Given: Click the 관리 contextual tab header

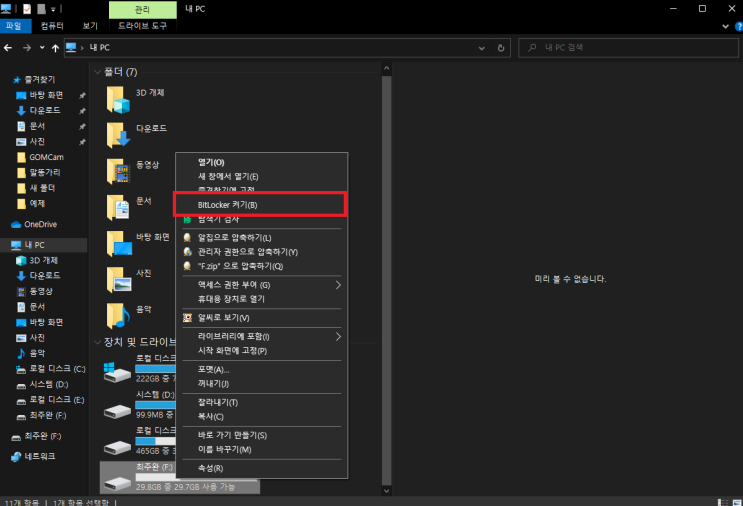Looking at the screenshot, I should coord(143,9).
